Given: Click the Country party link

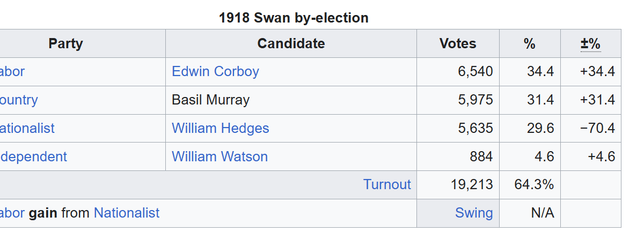Looking at the screenshot, I should pos(19,100).
